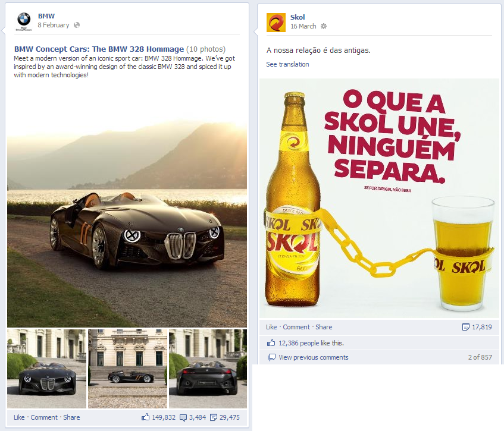The height and width of the screenshot is (431, 504).
Task: Like the BMW 328 Hommage post
Action: (19, 417)
